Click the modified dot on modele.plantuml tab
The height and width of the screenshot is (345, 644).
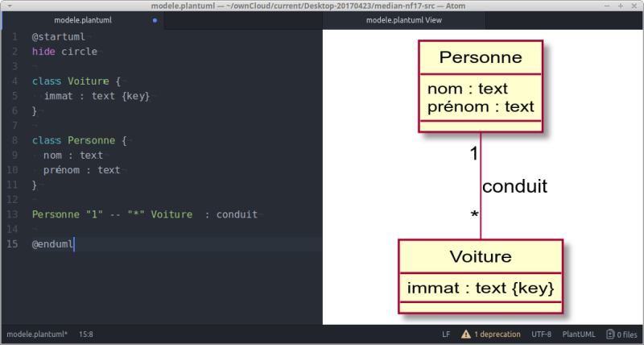[155, 20]
